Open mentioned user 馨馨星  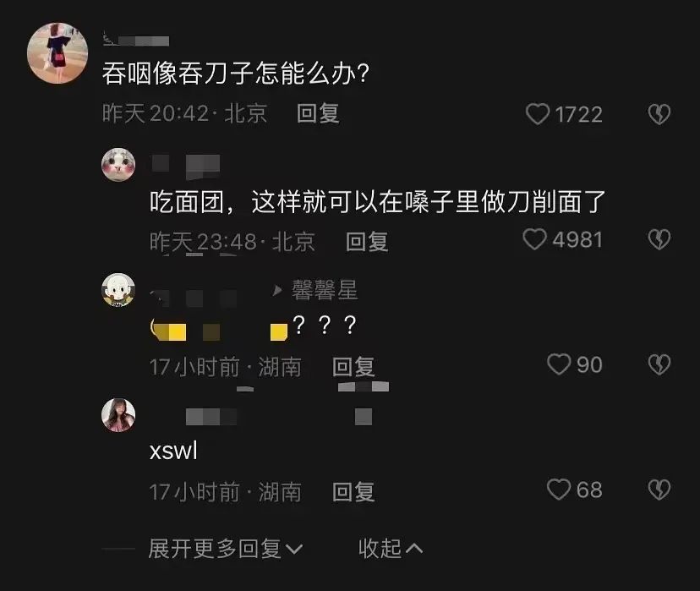(325, 290)
